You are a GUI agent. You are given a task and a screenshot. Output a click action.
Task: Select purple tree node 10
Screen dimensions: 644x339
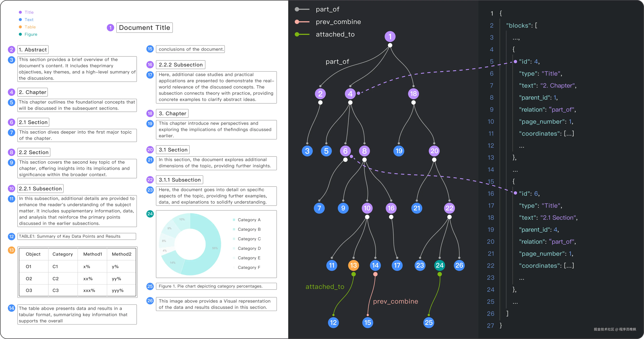367,208
